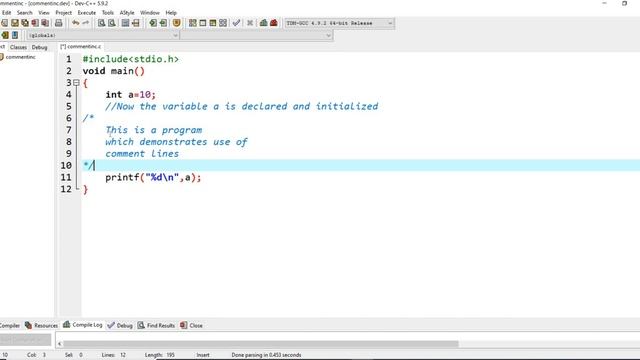Viewport: 640px width, 360px height.
Task: Open the (globals) class browser dropdown
Action: tap(103, 36)
